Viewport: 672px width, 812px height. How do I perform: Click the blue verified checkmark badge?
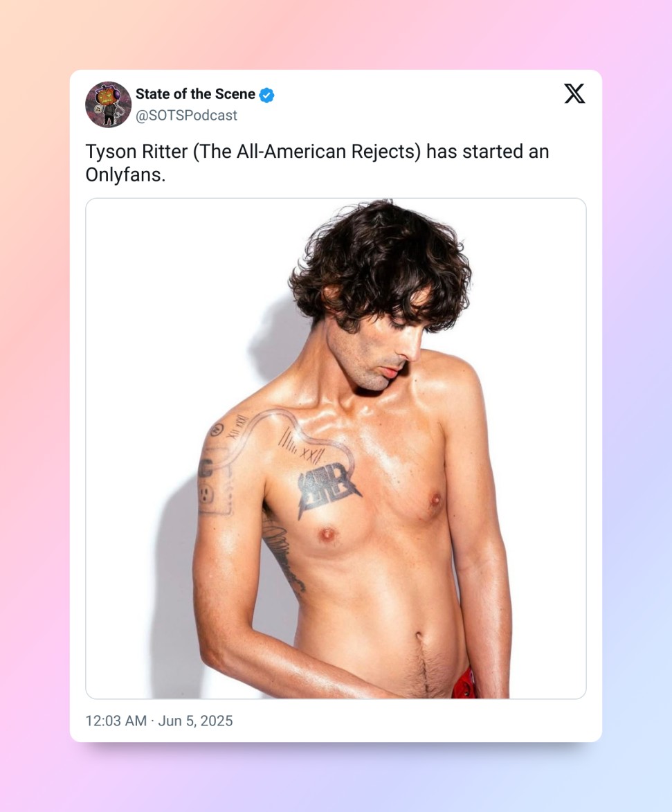(266, 96)
